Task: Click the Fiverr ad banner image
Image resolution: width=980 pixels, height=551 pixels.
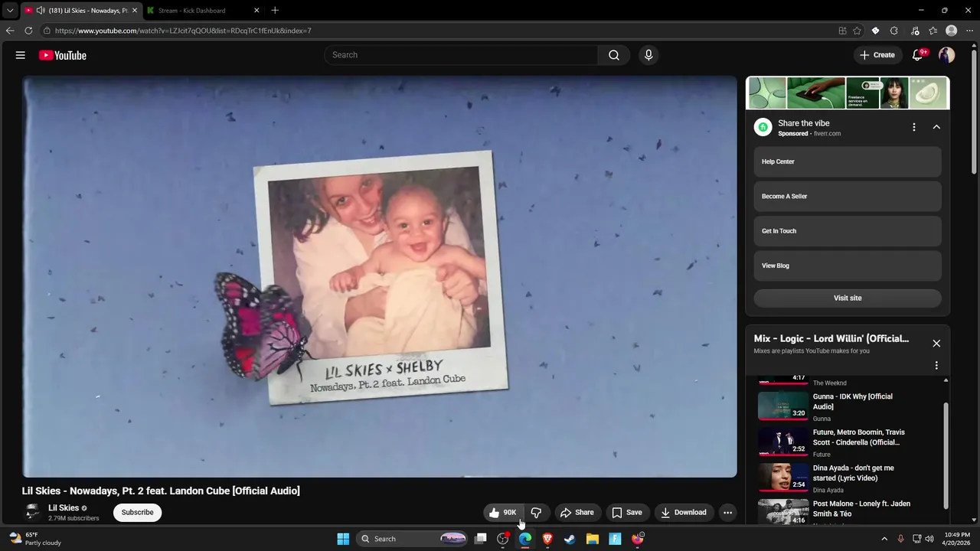Action: 848,93
